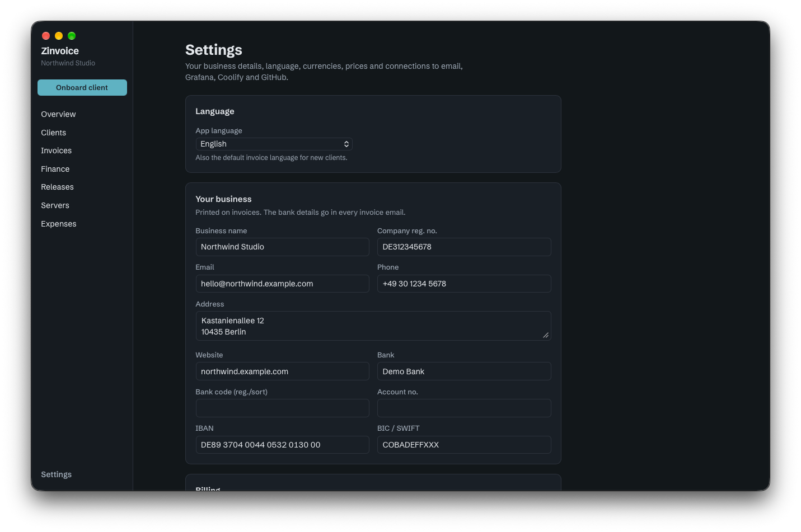
Task: Focus the empty Account no. field
Action: click(x=464, y=408)
